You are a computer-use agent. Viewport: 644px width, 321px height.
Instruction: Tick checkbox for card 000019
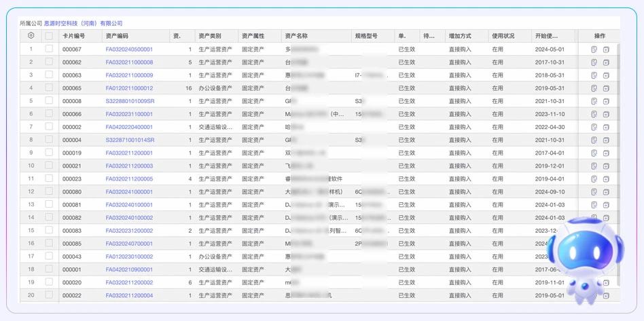click(50, 152)
